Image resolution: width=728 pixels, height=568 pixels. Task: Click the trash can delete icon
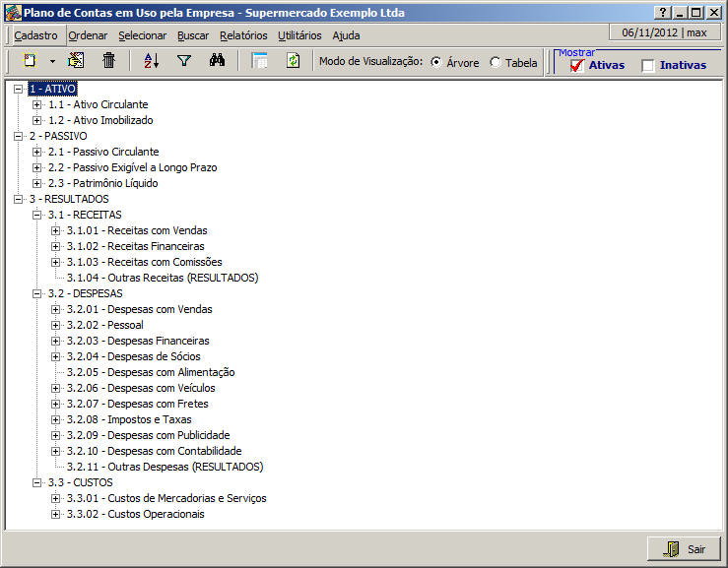point(109,61)
